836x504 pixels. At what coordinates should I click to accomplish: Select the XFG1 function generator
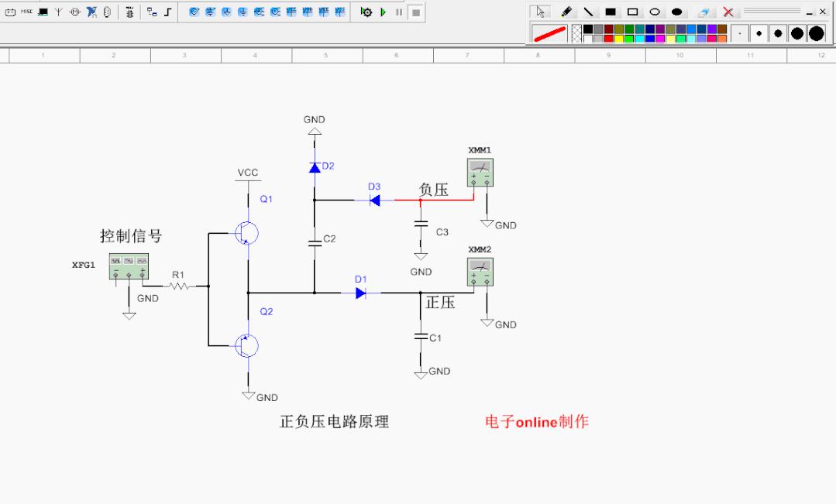tap(129, 266)
